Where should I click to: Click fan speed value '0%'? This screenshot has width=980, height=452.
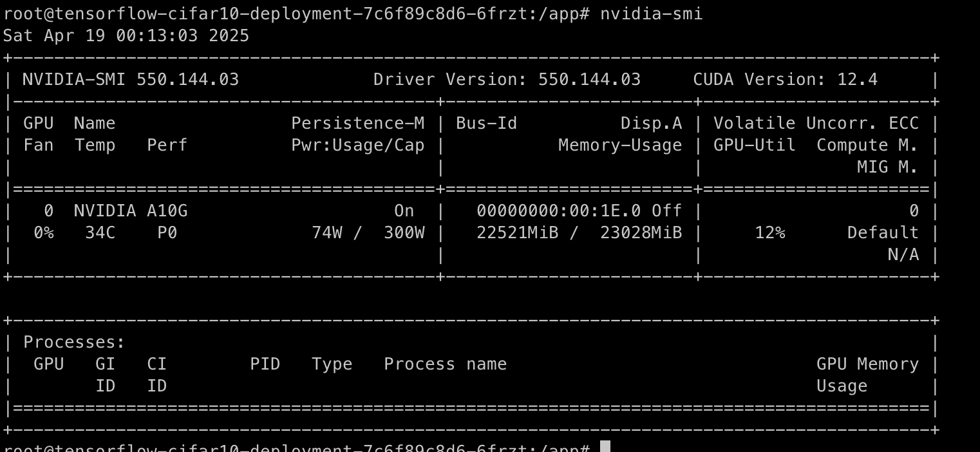pos(44,232)
